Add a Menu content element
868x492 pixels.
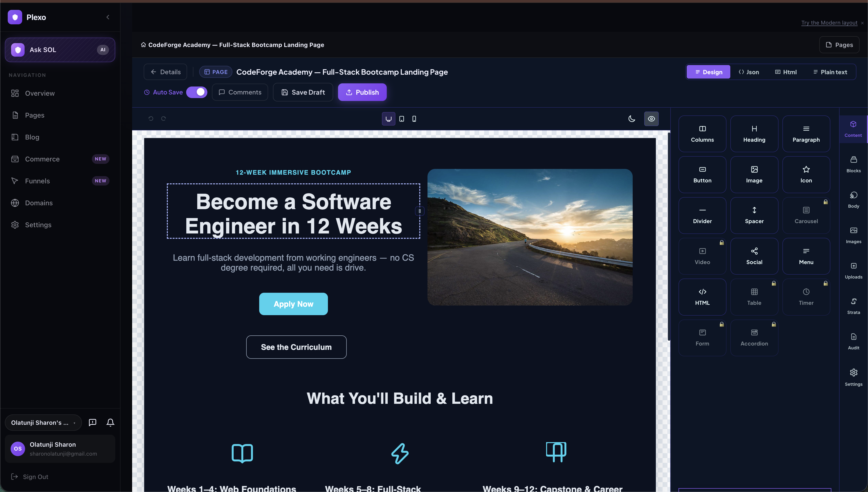pos(806,256)
